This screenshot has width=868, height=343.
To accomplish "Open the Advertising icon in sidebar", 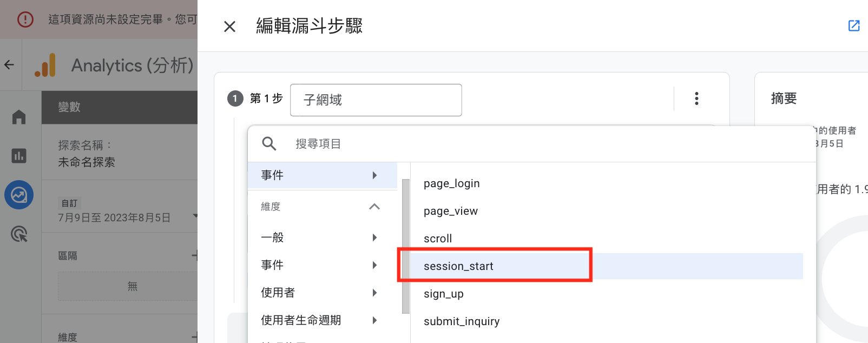I will [x=19, y=234].
